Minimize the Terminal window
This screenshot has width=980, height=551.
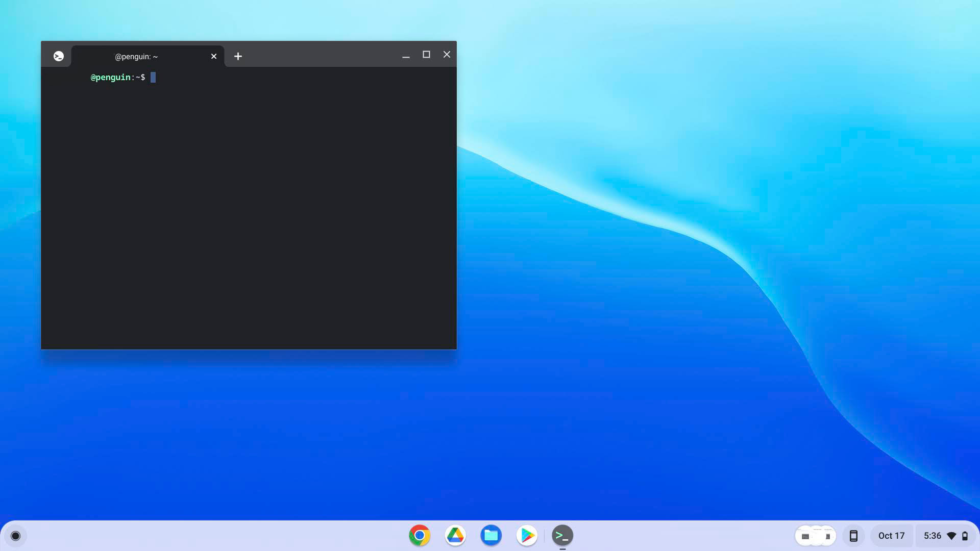(x=406, y=56)
